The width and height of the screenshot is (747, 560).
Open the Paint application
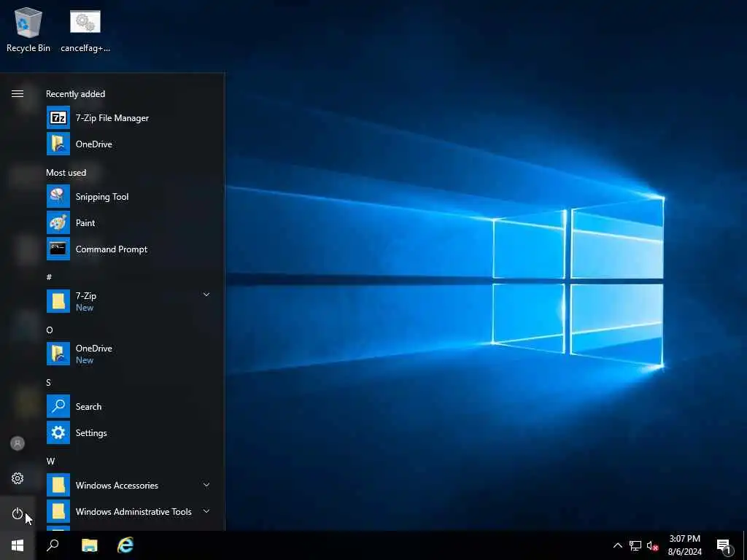pyautogui.click(x=128, y=223)
